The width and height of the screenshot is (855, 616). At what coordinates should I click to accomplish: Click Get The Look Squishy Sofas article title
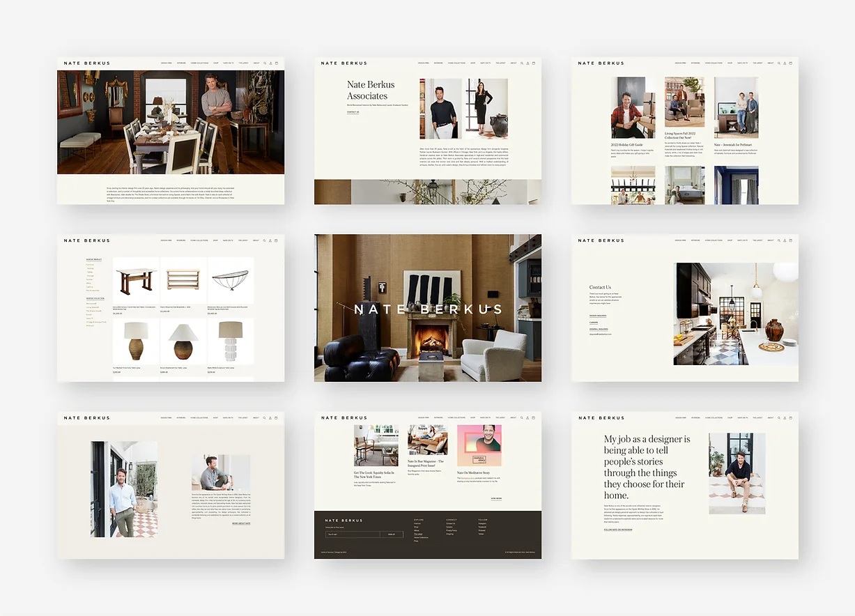click(373, 475)
